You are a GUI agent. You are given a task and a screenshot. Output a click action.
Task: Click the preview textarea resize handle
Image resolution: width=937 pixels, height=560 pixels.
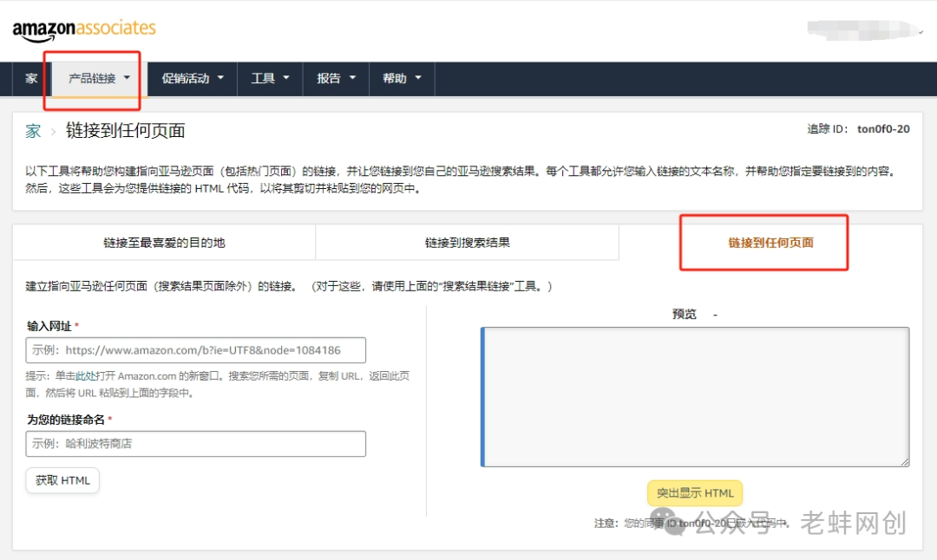[x=905, y=462]
